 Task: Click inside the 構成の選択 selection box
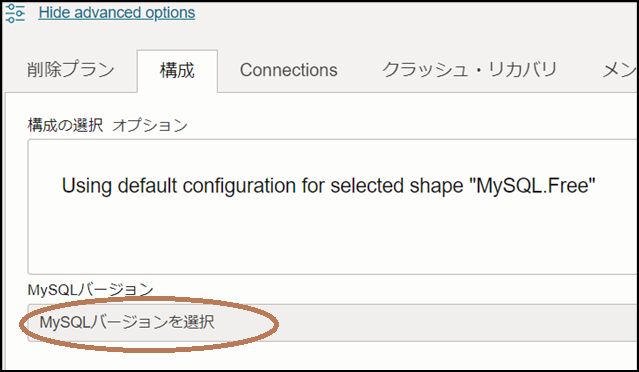pos(332,207)
